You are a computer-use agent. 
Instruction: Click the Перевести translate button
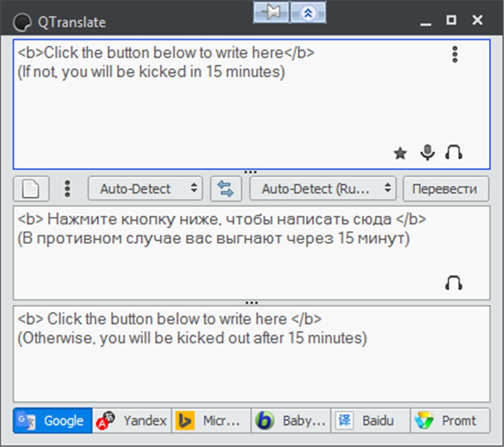446,189
